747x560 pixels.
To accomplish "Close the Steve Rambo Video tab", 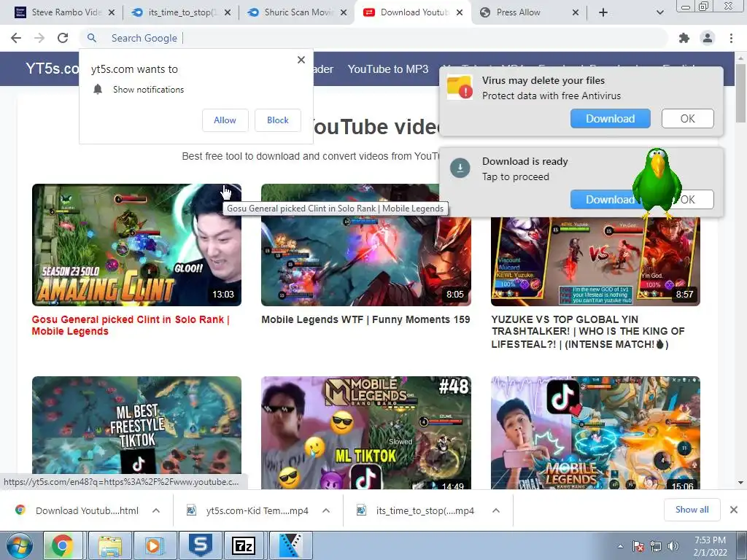I will pyautogui.click(x=112, y=12).
